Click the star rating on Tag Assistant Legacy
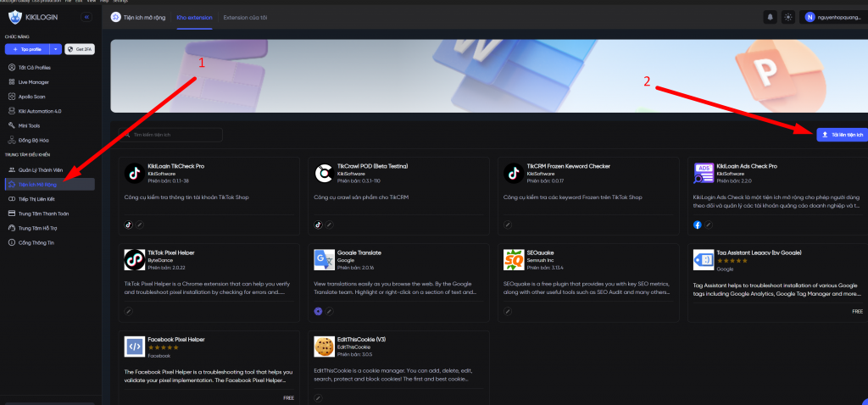The width and height of the screenshot is (868, 405). [732, 261]
